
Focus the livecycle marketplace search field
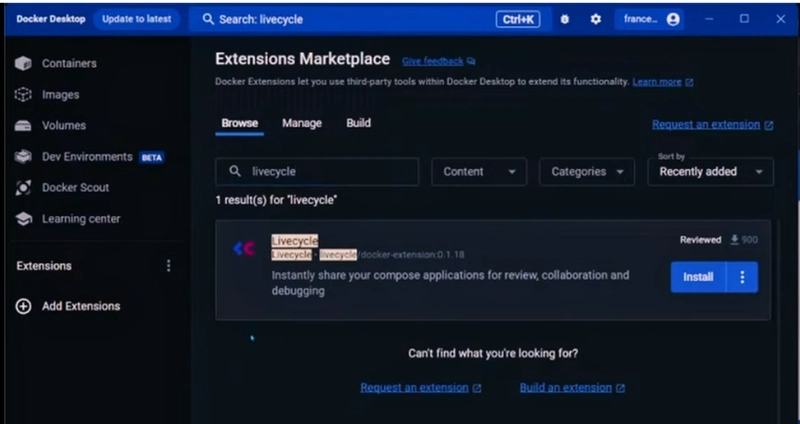point(317,171)
